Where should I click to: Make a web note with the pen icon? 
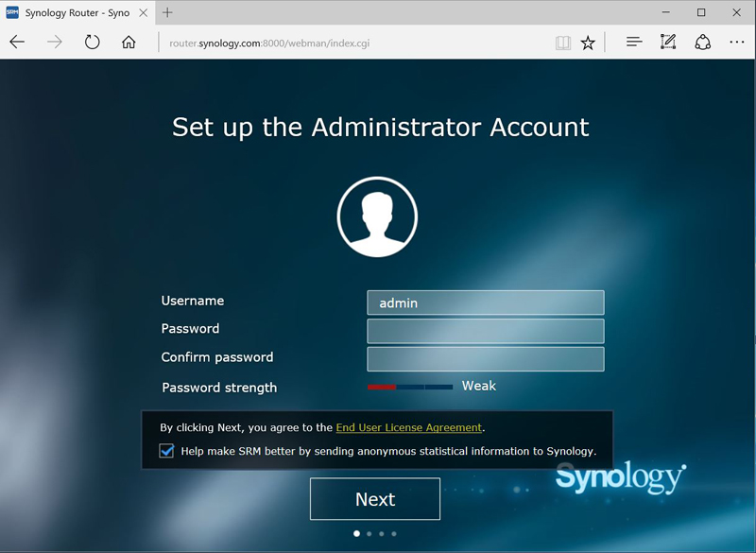(x=668, y=42)
